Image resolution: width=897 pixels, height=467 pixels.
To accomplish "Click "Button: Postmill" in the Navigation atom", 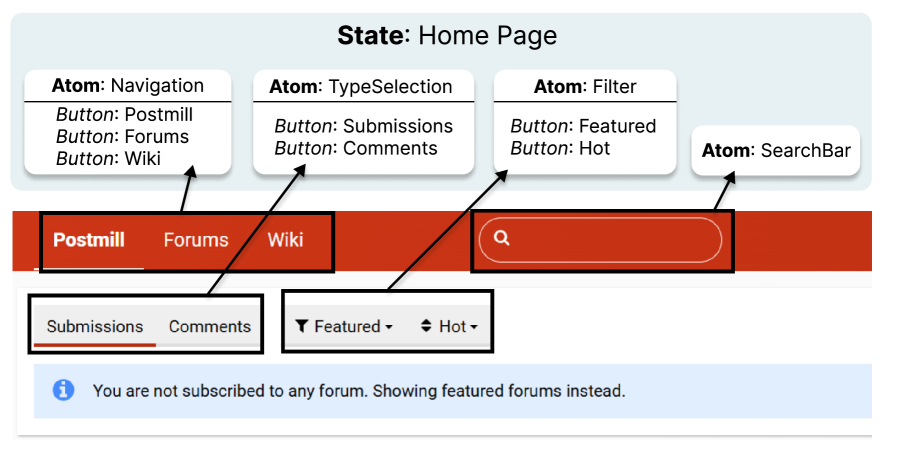I will point(124,114).
